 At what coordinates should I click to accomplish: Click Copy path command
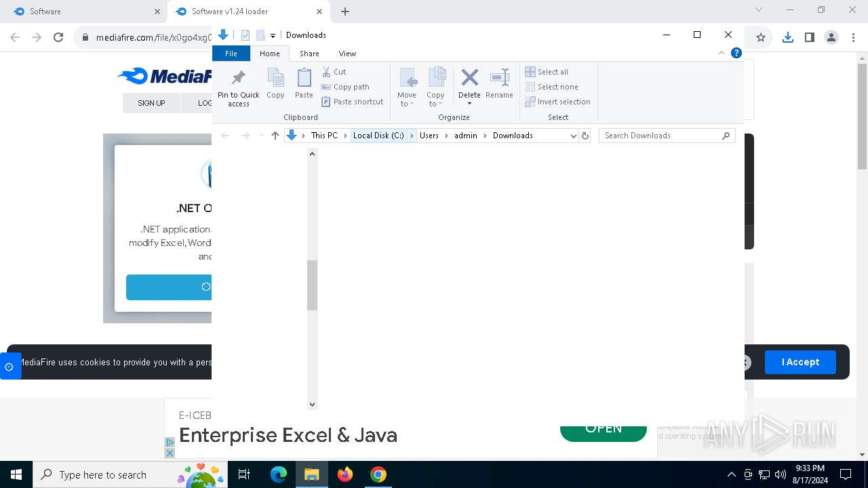click(345, 87)
